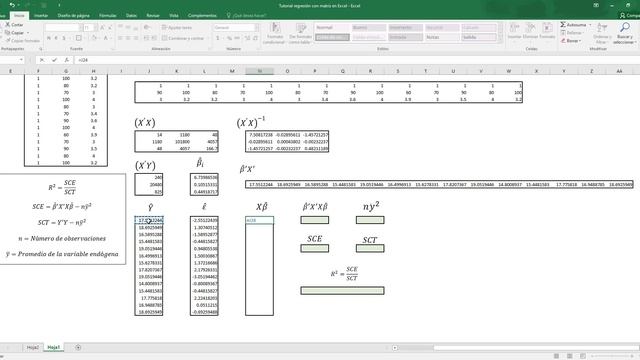
Task: Apply the Salida cell style
Action: click(479, 37)
